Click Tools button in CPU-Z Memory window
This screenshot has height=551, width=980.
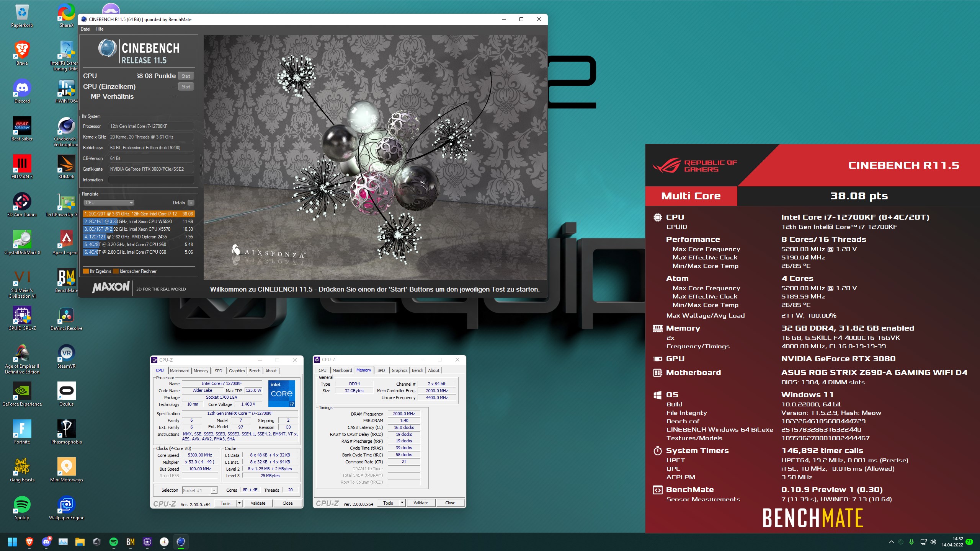pos(388,503)
